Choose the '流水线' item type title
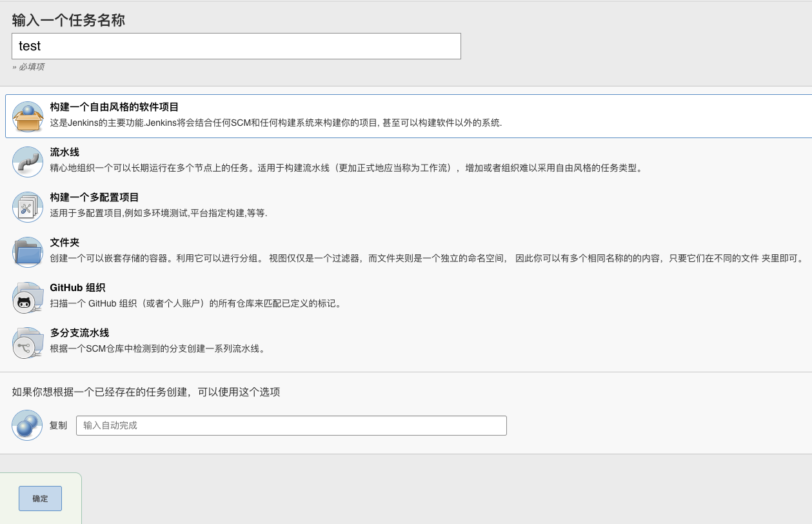This screenshot has height=524, width=812. click(x=64, y=152)
